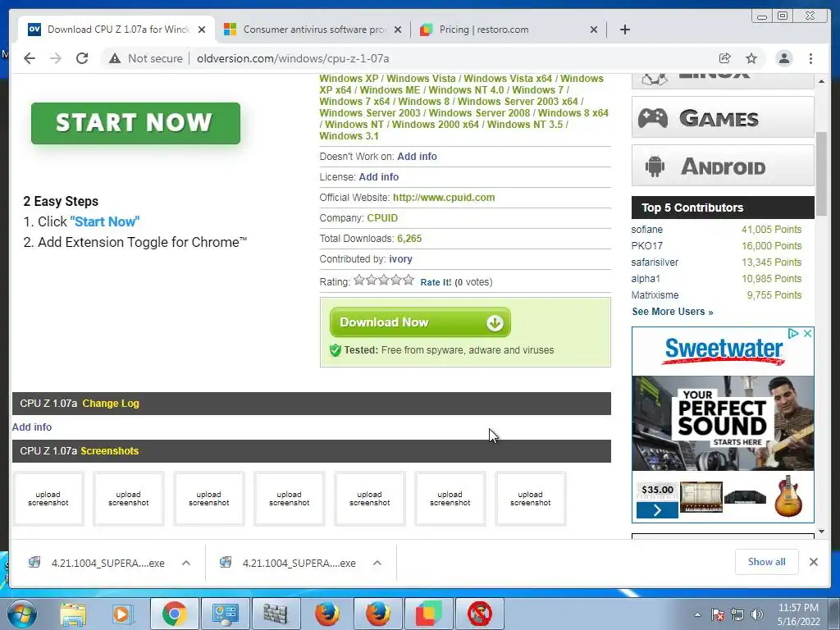Screen dimensions: 840x630
Task: Open contributor ivory's profile
Action: click(400, 259)
